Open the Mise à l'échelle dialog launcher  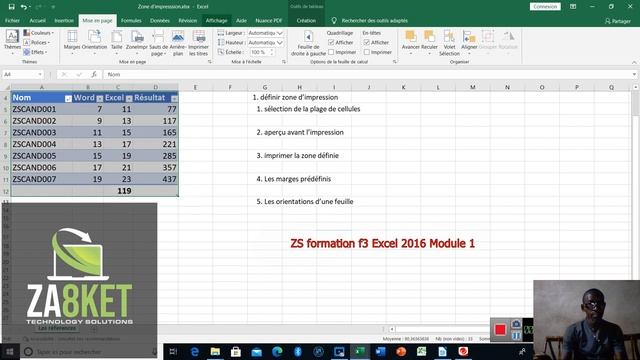click(284, 62)
